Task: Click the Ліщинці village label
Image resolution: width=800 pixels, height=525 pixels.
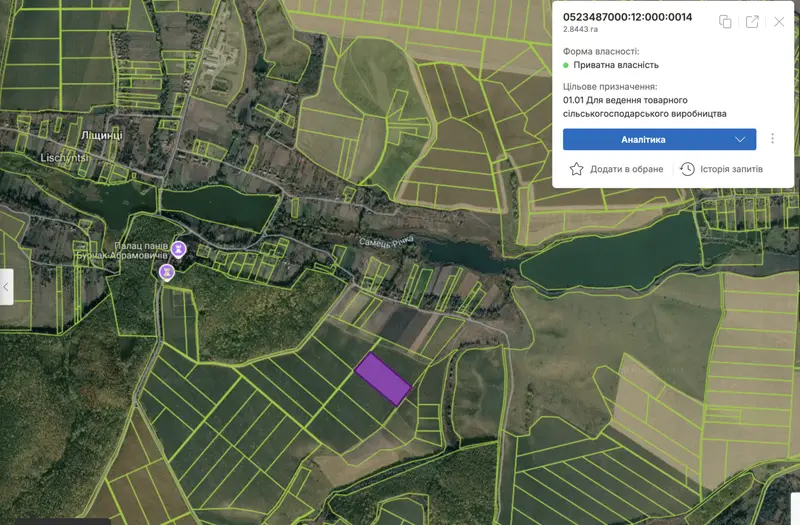Action: click(102, 135)
